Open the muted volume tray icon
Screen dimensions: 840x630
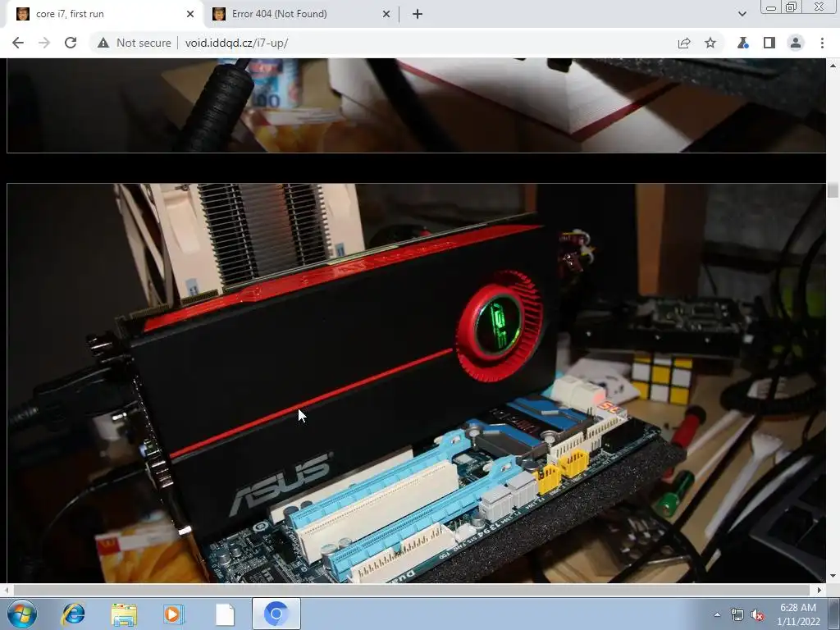pyautogui.click(x=757, y=615)
